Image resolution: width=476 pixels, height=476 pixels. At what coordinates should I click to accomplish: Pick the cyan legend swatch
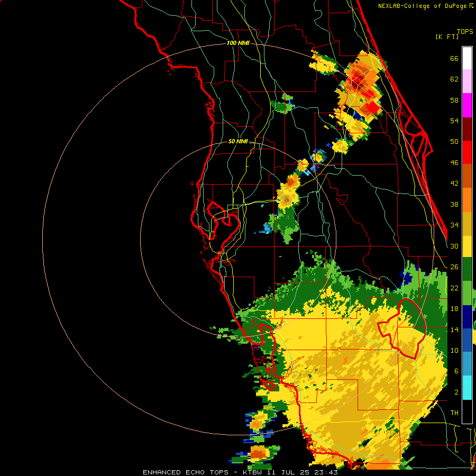coord(467,388)
